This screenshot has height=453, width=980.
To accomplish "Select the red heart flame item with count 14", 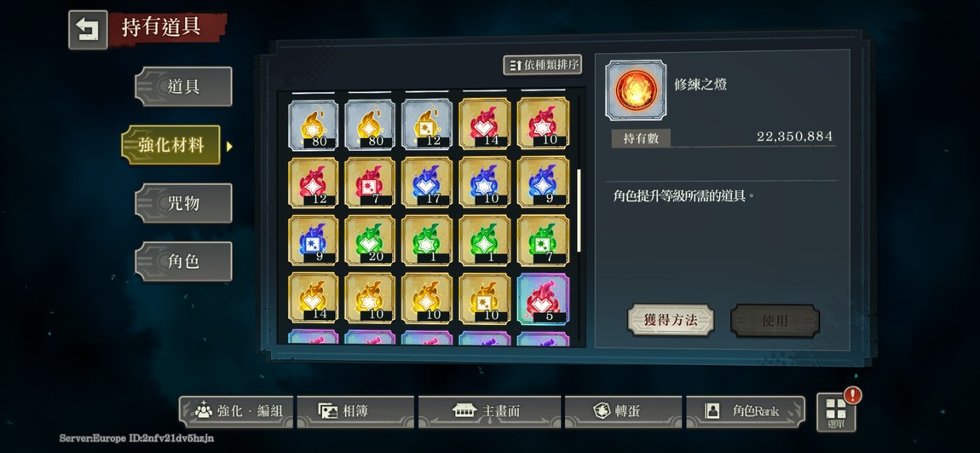I will [x=484, y=123].
